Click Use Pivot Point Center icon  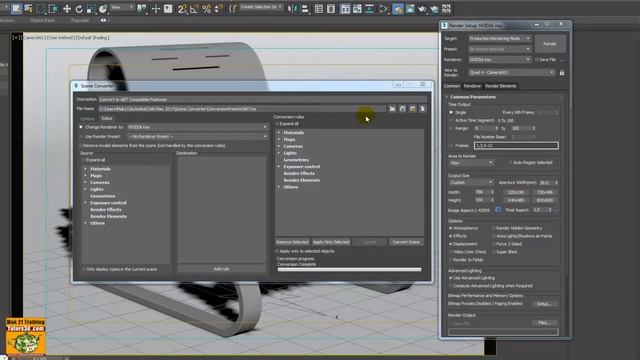[x=142, y=9]
